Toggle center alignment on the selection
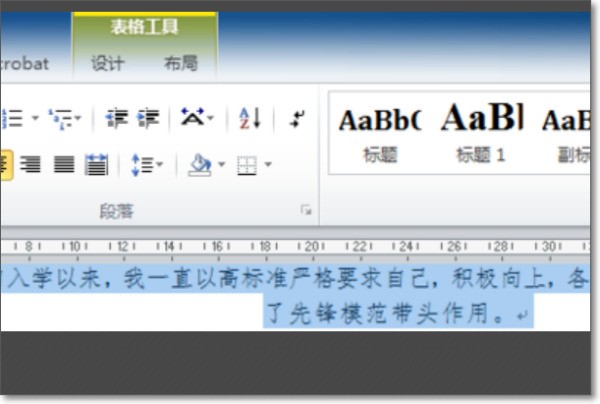 click(x=5, y=165)
